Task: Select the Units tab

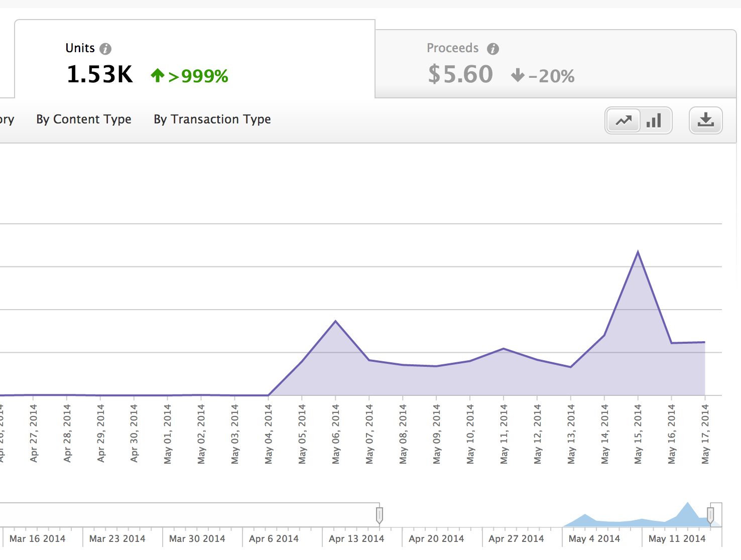Action: 195,60
